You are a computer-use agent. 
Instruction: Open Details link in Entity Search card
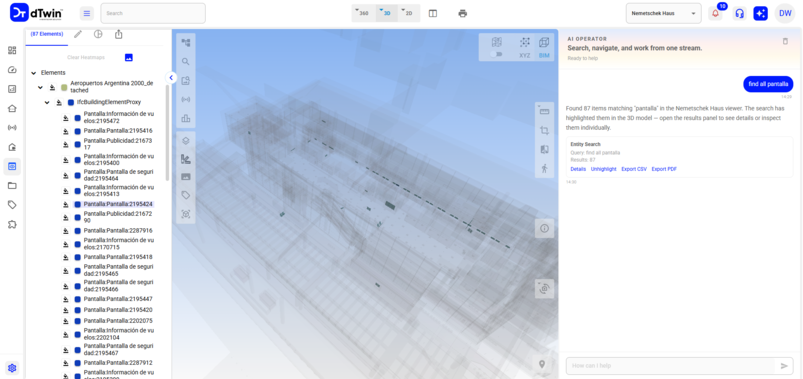point(578,169)
